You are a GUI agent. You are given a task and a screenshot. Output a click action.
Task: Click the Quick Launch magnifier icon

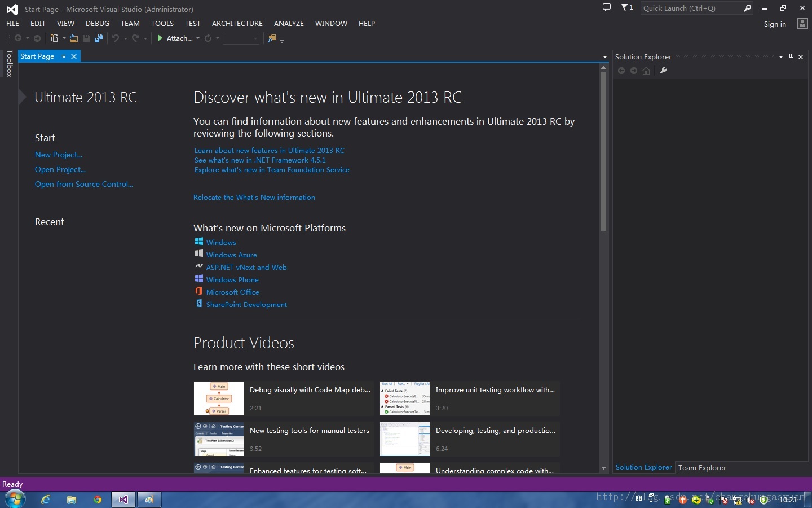[x=748, y=8]
